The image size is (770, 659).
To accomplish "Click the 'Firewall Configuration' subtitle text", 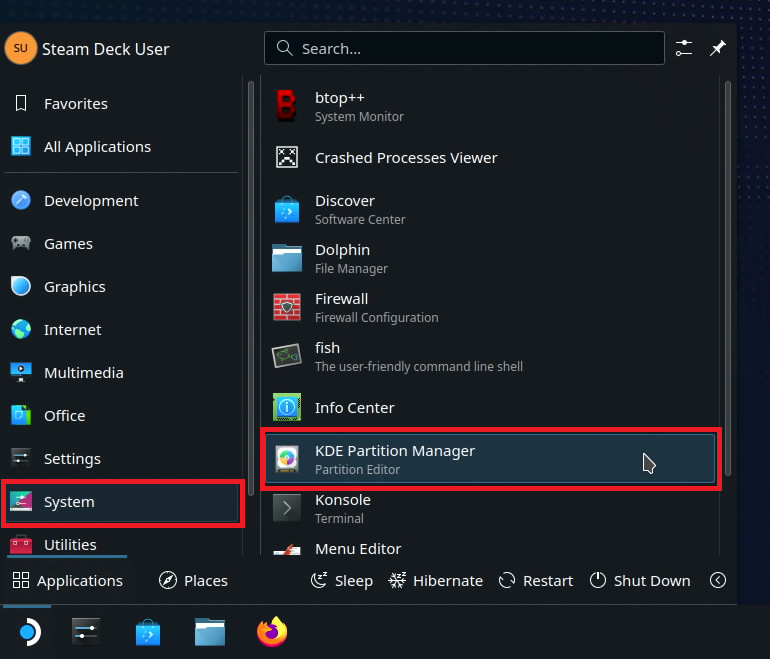I will point(376,318).
